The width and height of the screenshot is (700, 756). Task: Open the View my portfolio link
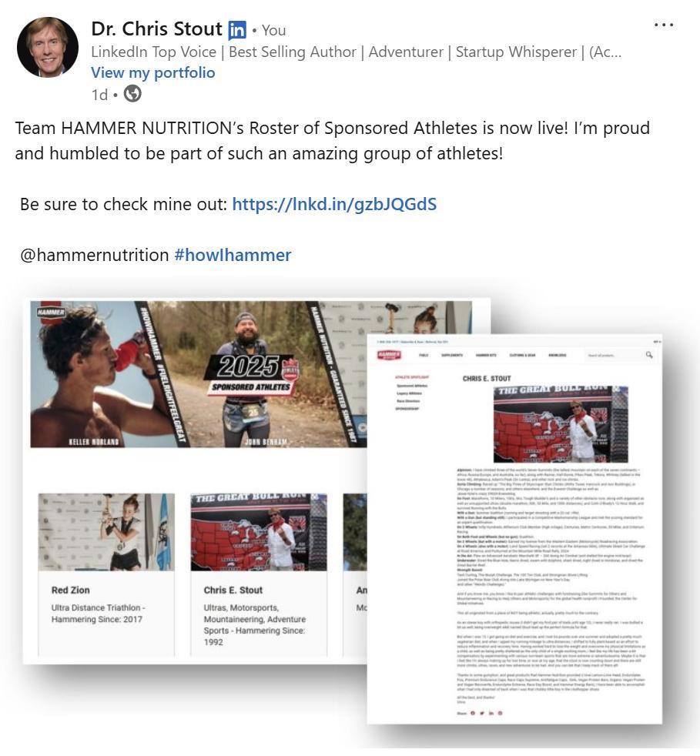point(153,72)
